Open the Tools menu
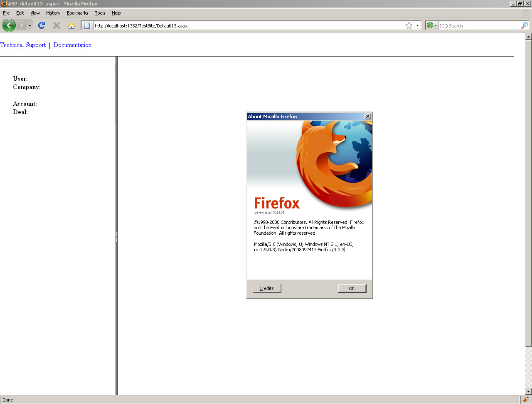532x404 pixels. (x=100, y=13)
